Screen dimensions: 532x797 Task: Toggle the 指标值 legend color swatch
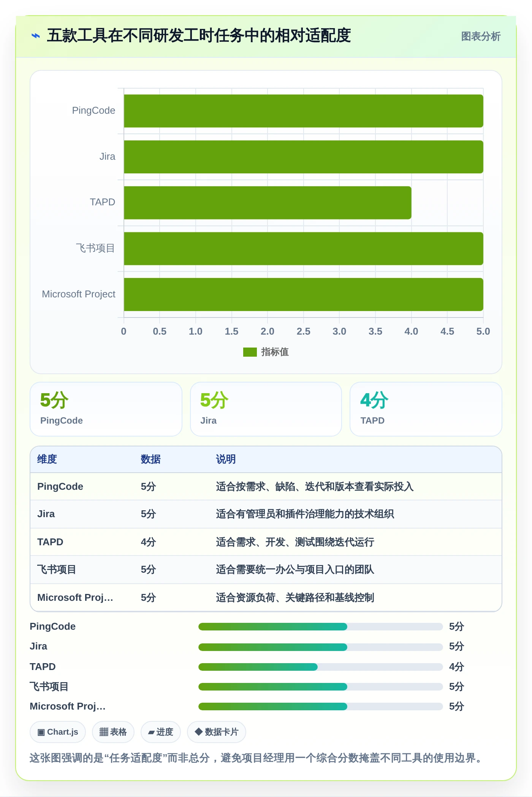tap(250, 352)
